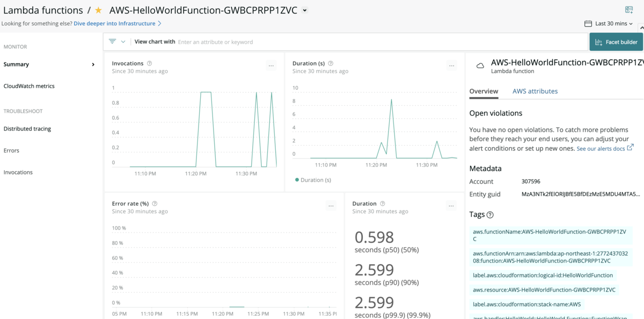
Task: Select Summary in the sidebar
Action: point(16,64)
